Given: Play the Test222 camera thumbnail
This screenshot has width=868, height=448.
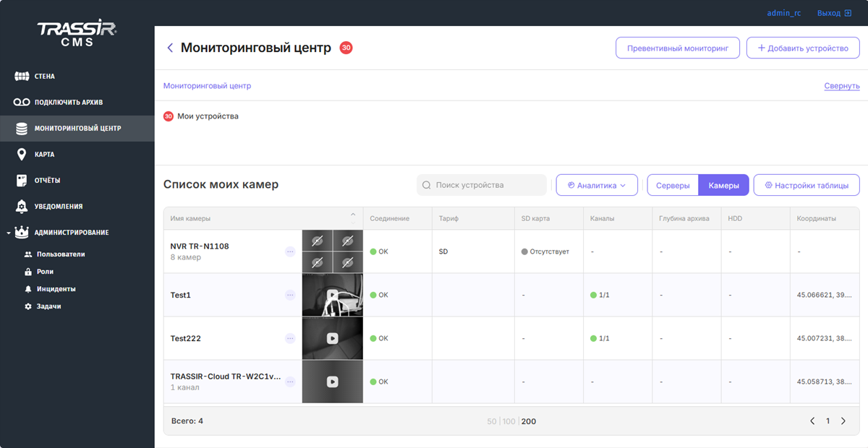Looking at the screenshot, I should click(x=332, y=338).
